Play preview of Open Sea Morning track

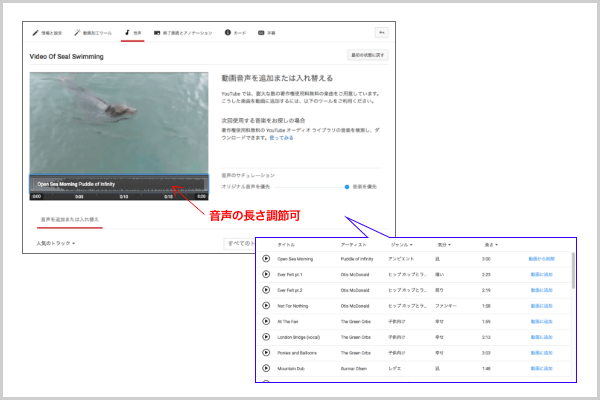[x=266, y=259]
